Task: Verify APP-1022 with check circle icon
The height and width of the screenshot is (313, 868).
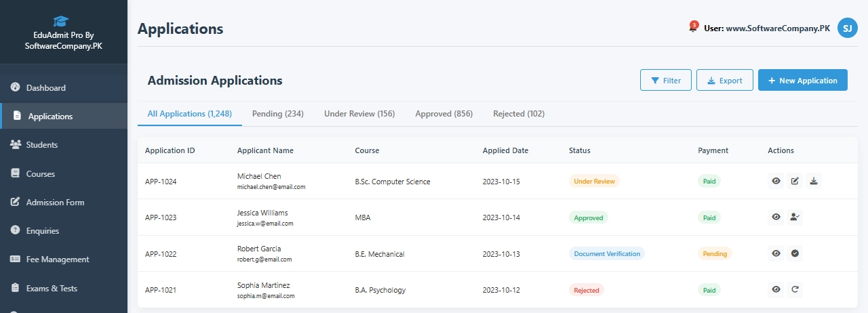Action: tap(795, 253)
